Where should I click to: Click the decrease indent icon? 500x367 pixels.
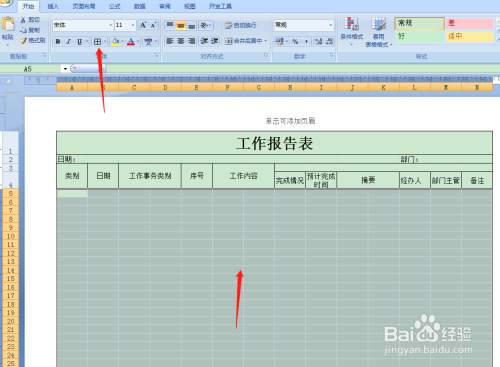pyautogui.click(x=204, y=41)
